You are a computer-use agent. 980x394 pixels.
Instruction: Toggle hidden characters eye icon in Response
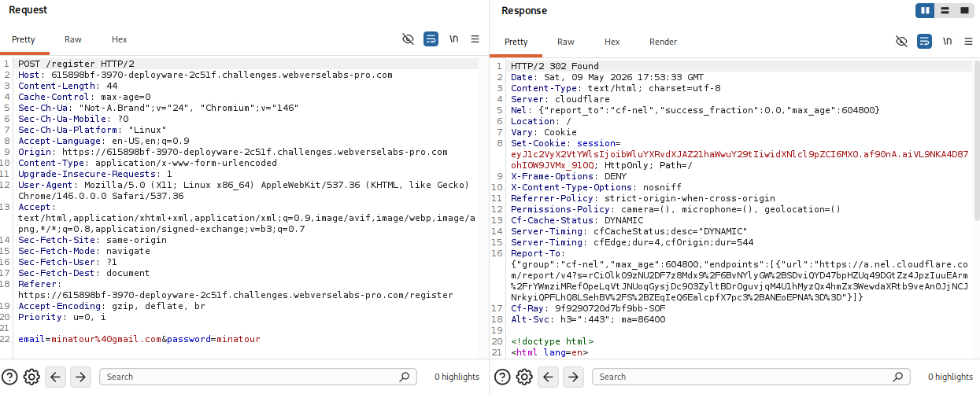point(901,41)
